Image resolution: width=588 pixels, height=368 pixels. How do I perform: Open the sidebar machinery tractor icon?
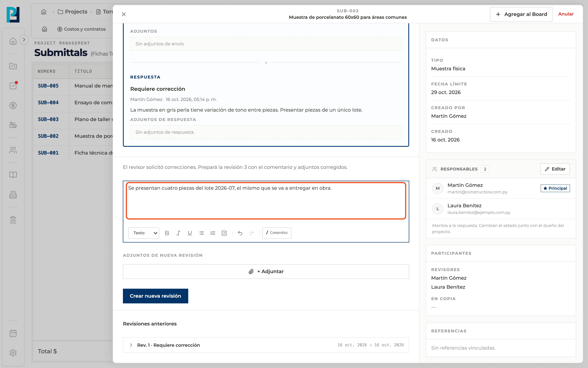[13, 125]
